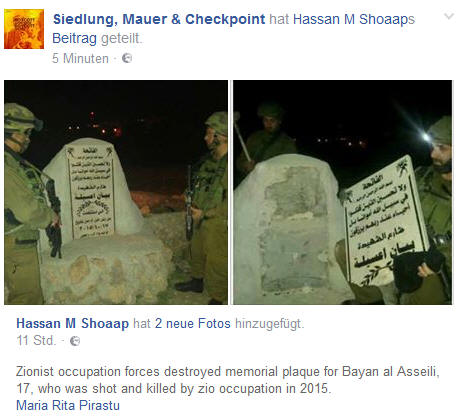Click the globe icon beside 11 Std.
Screen dimensions: 461x420
pos(75,341)
